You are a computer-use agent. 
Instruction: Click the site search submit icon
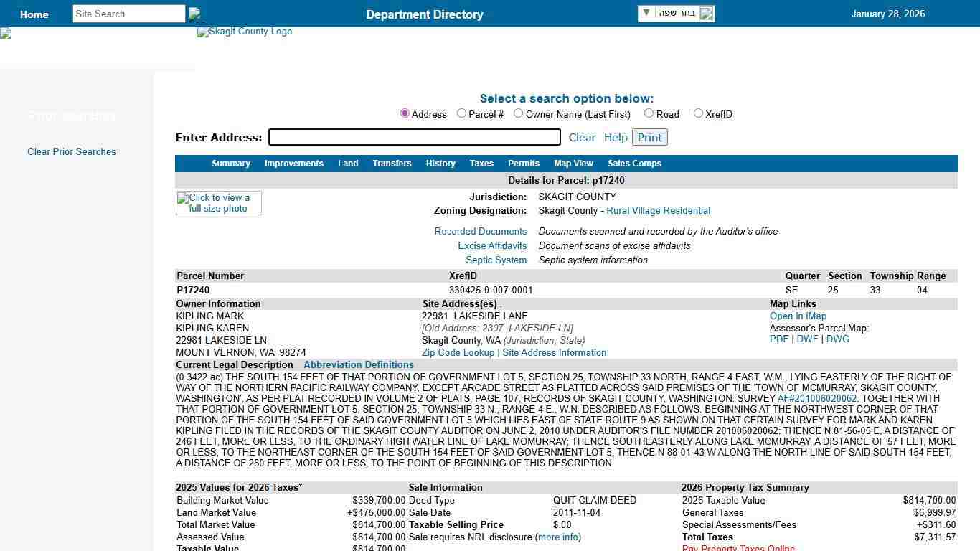pyautogui.click(x=194, y=13)
